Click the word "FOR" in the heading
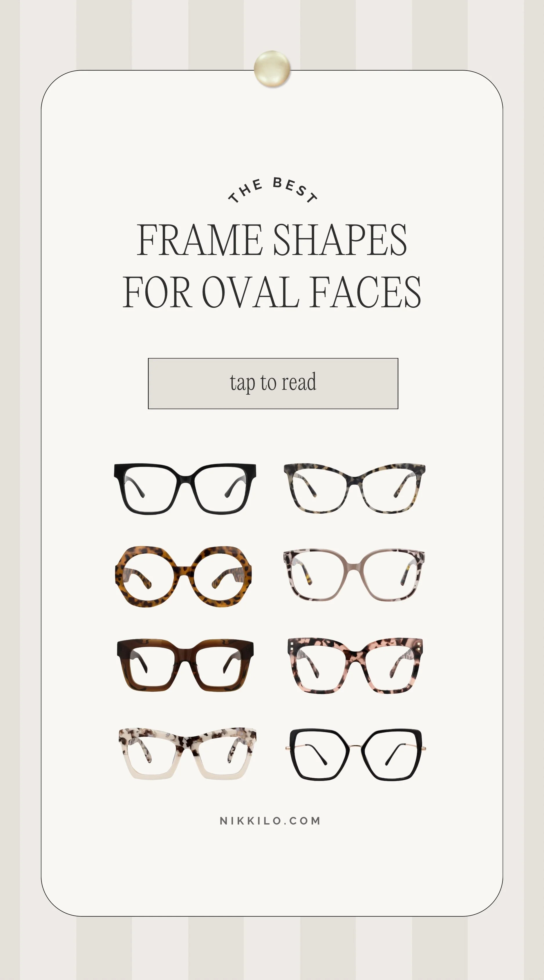544x980 pixels. click(157, 292)
